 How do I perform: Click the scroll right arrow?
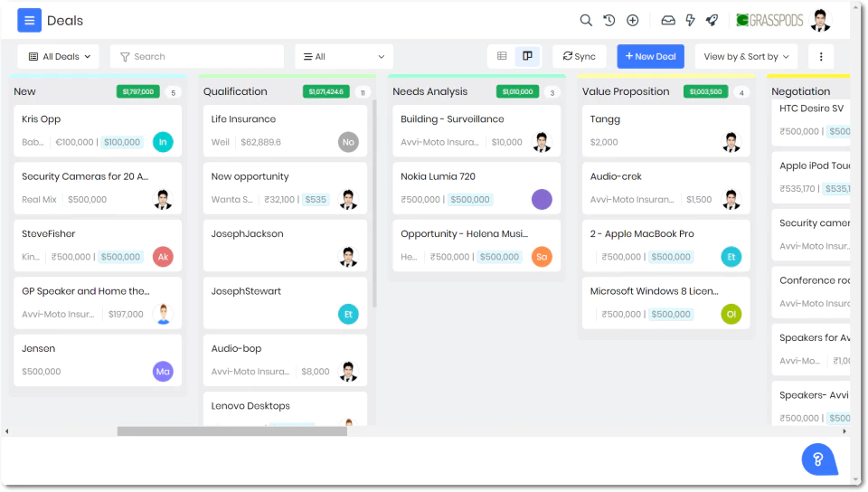point(844,431)
